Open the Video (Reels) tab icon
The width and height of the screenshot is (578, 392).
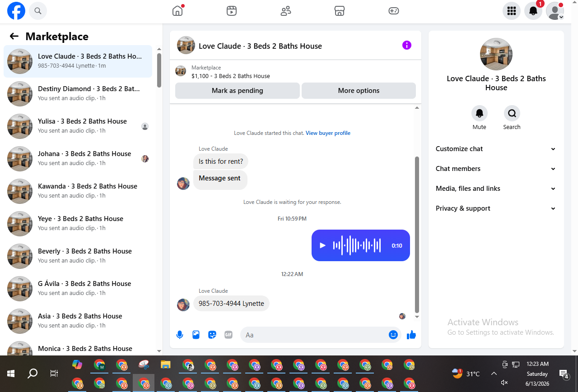(x=232, y=11)
